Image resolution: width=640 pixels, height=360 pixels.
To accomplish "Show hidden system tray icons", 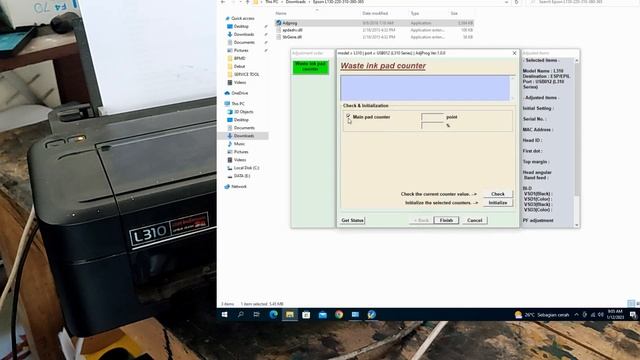I will click(x=576, y=315).
